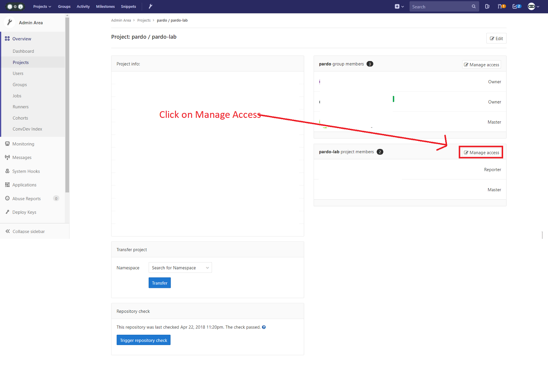Image resolution: width=548 pixels, height=392 pixels.
Task: Click the search magnifier icon
Action: coord(474,7)
